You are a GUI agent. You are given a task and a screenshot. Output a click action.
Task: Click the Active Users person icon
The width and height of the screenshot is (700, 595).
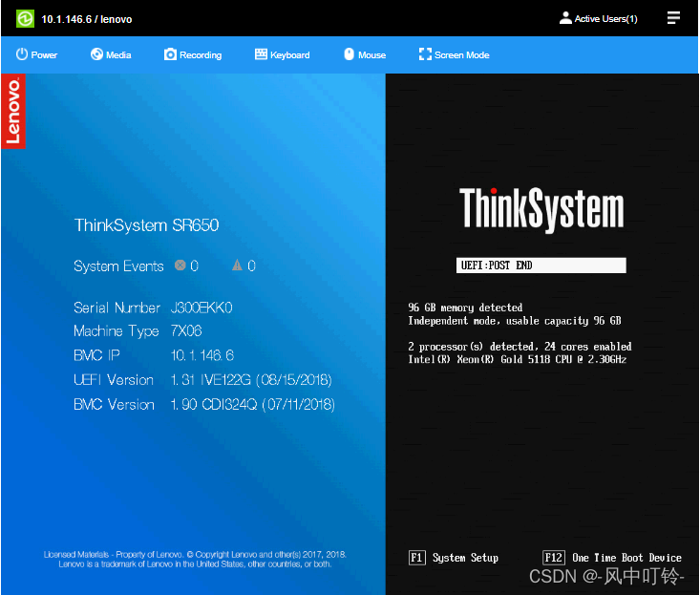565,18
